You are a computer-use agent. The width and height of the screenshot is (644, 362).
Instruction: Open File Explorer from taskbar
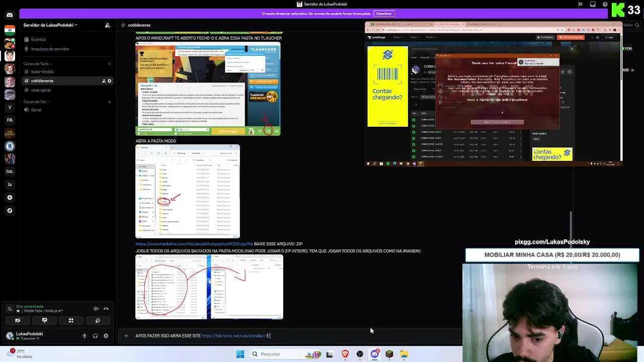[x=404, y=354]
